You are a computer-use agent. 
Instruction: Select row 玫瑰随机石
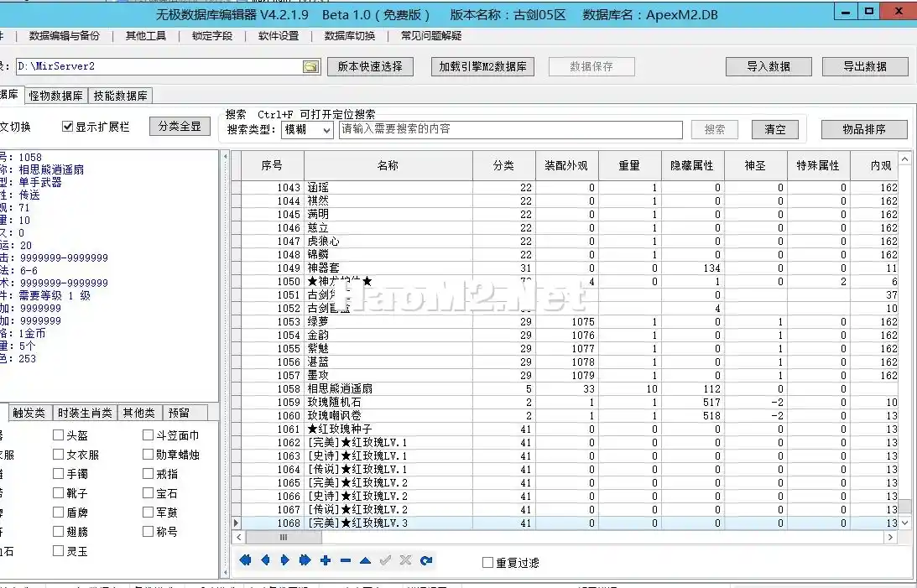565,402
